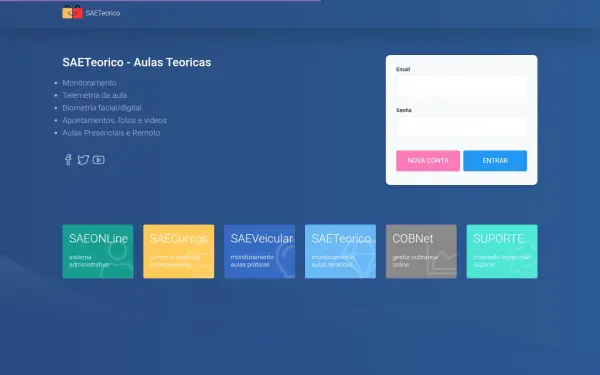Image resolution: width=600 pixels, height=375 pixels.
Task: Open the Twitter bird icon
Action: (x=83, y=160)
